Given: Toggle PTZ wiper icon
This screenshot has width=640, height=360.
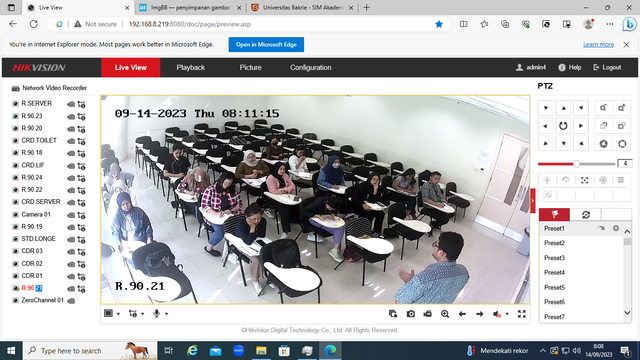Looking at the screenshot, I should tap(566, 180).
